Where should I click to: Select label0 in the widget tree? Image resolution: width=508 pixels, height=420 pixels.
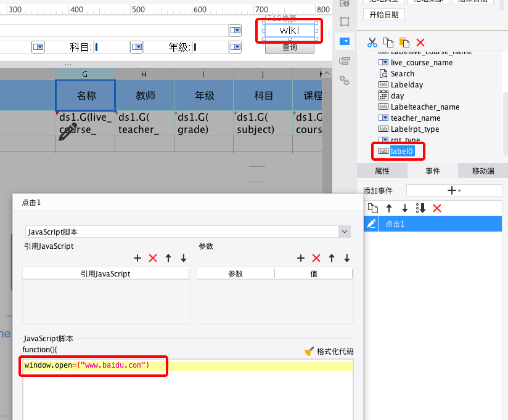(x=402, y=151)
